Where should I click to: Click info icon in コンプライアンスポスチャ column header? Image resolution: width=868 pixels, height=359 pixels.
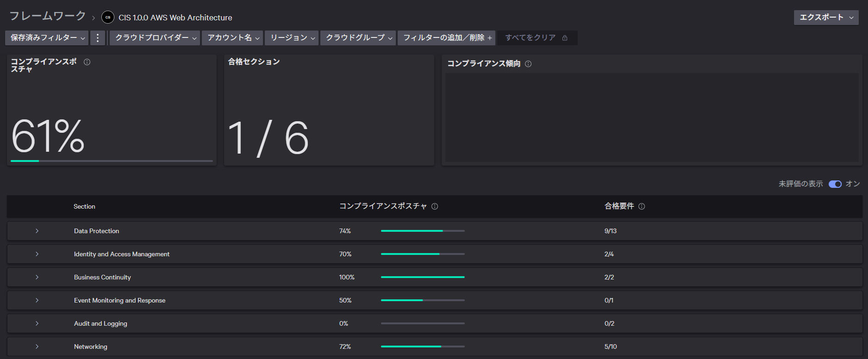click(x=435, y=206)
